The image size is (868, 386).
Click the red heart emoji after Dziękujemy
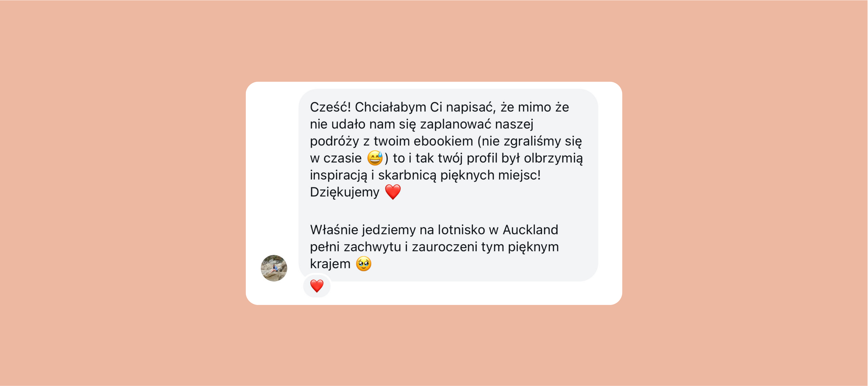point(392,192)
